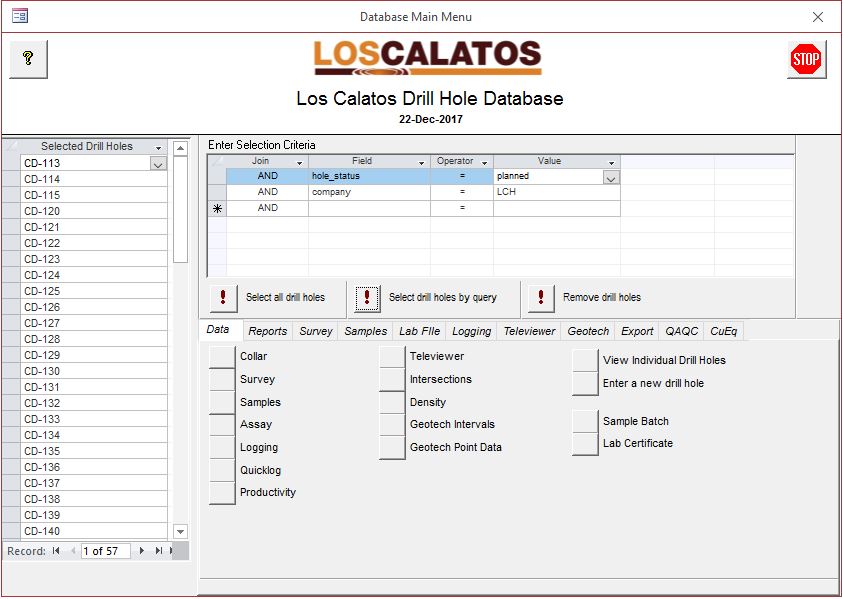
Task: Select CD-133 in drill holes list
Action: point(94,419)
